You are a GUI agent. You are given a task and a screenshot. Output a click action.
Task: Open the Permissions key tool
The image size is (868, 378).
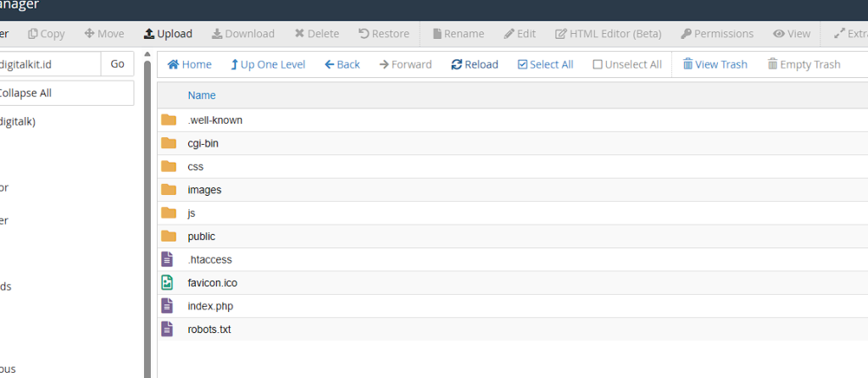click(687, 34)
